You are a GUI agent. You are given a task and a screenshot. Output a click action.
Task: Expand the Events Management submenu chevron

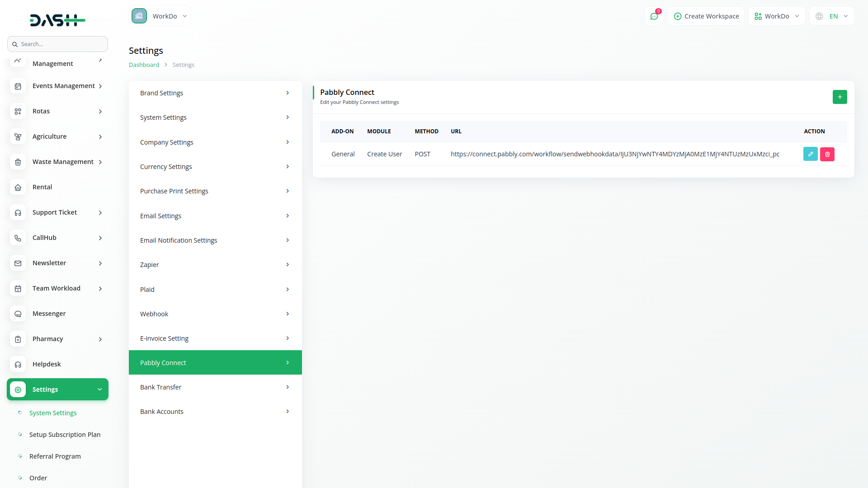click(100, 86)
